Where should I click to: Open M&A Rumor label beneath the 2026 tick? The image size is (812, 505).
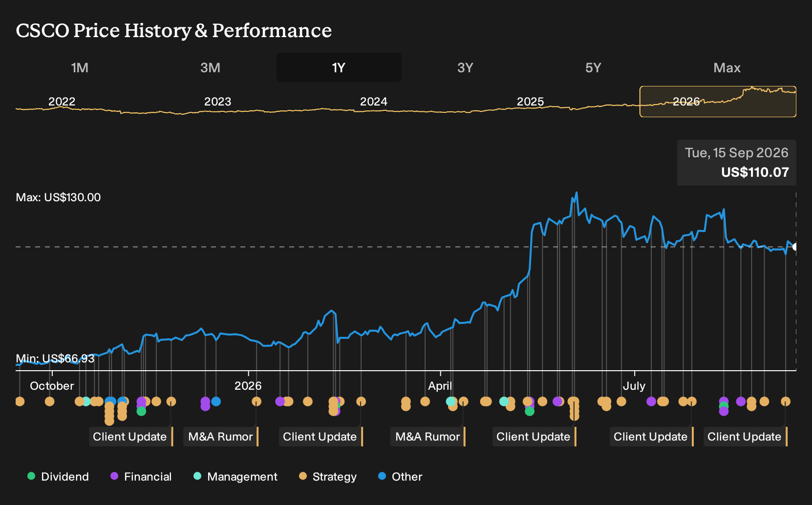221,437
